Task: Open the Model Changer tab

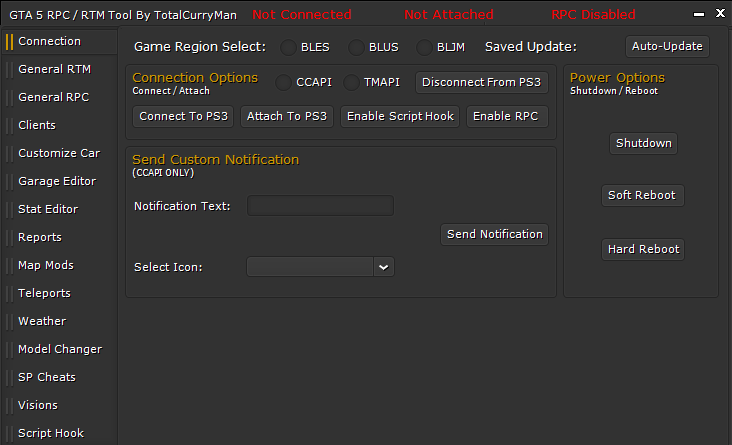Action: tap(60, 349)
